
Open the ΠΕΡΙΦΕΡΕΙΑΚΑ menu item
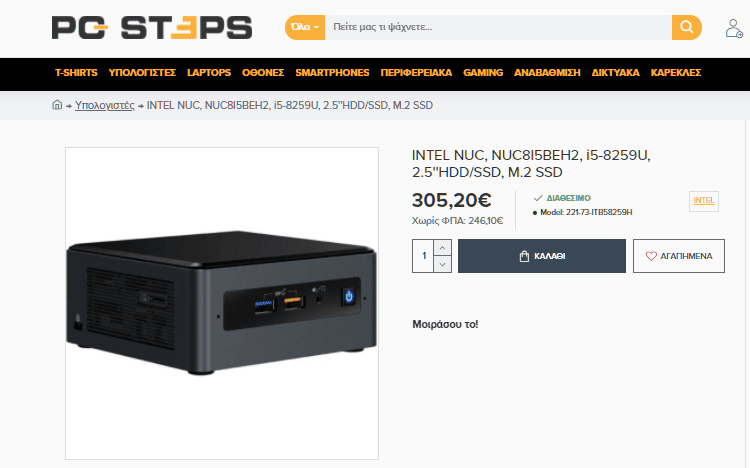pos(416,73)
